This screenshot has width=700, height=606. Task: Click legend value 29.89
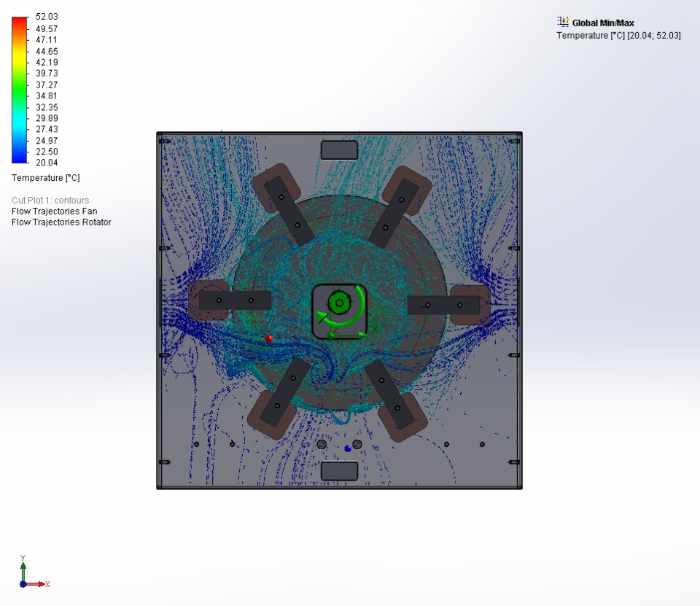(47, 118)
